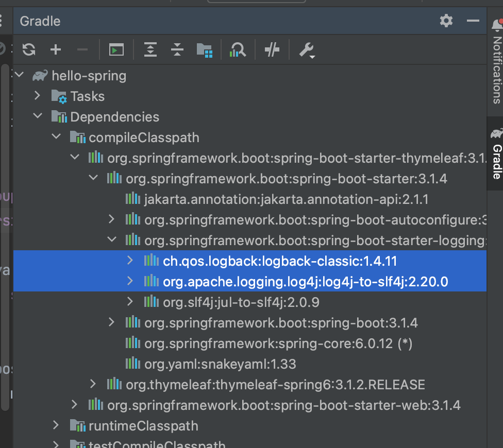Click the Tasks folder gear icon
This screenshot has width=503, height=448.
tap(59, 96)
